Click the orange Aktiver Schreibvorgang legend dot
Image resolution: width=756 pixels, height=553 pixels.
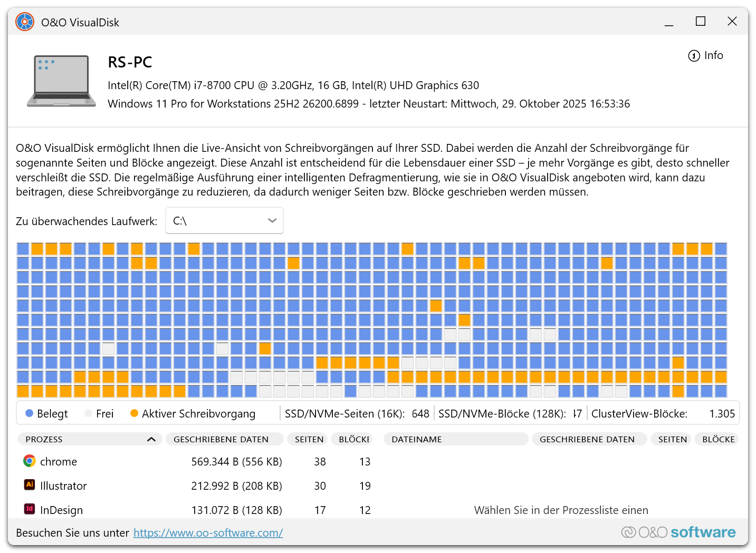[134, 413]
